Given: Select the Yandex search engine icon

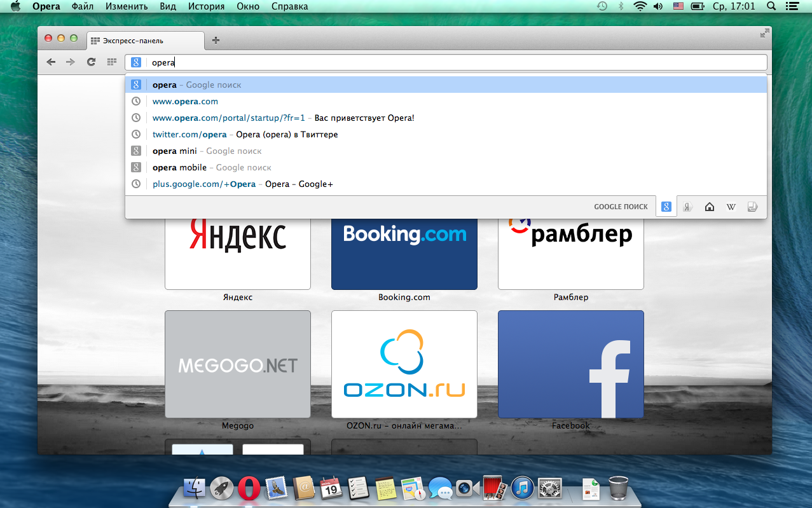Looking at the screenshot, I should pos(687,207).
